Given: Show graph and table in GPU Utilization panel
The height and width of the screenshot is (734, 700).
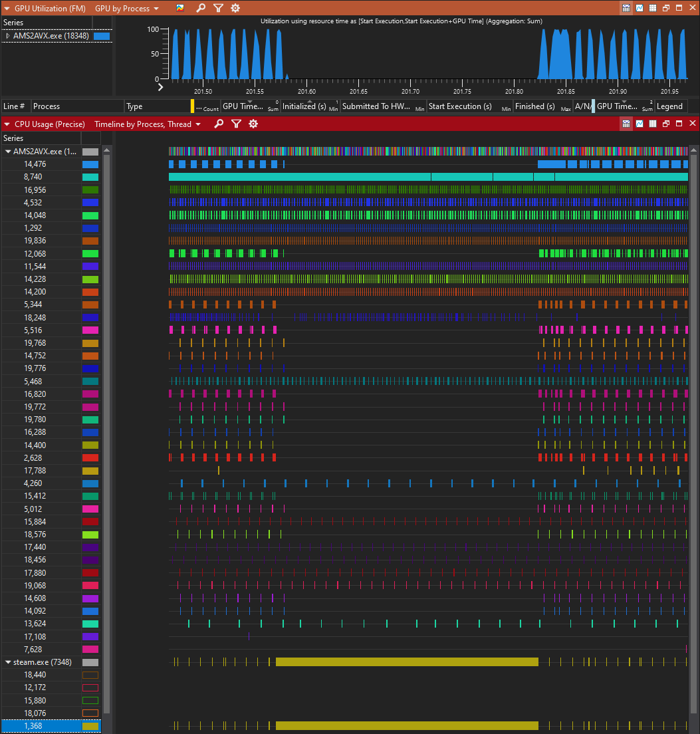Looking at the screenshot, I should coord(626,8).
